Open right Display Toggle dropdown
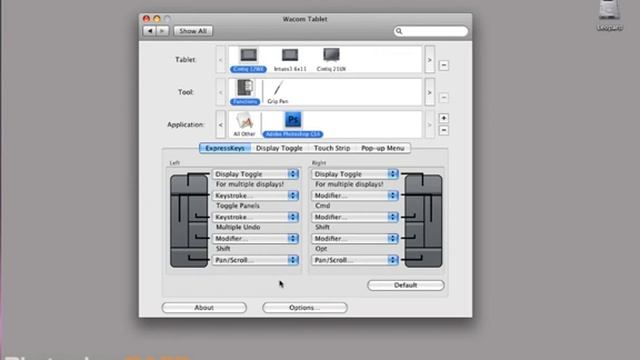This screenshot has width=640, height=360. pos(355,174)
